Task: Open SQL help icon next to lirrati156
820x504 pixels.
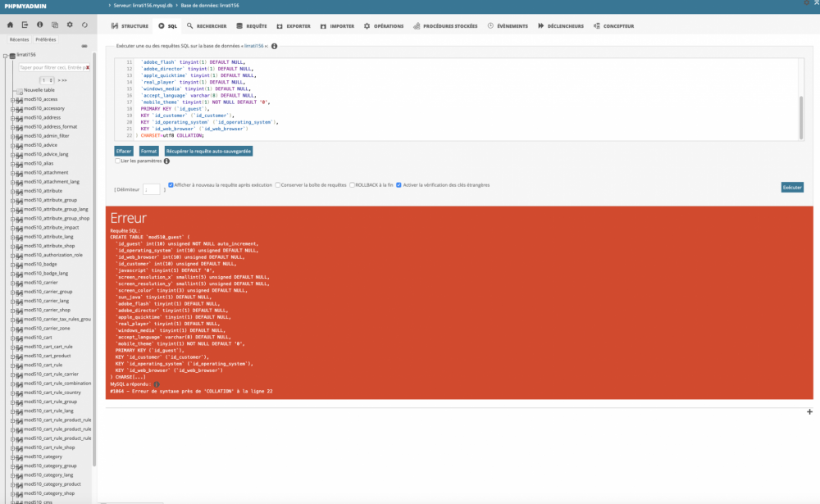Action: tap(274, 46)
